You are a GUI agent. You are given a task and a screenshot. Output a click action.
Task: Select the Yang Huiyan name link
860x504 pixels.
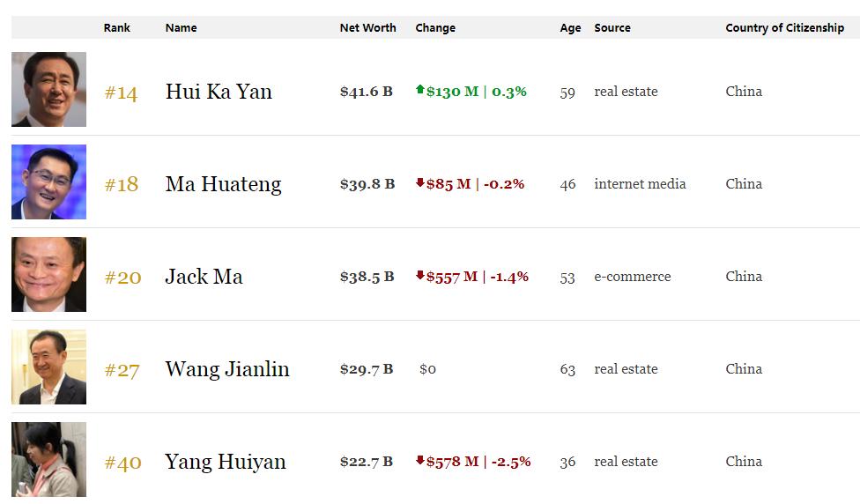click(225, 462)
